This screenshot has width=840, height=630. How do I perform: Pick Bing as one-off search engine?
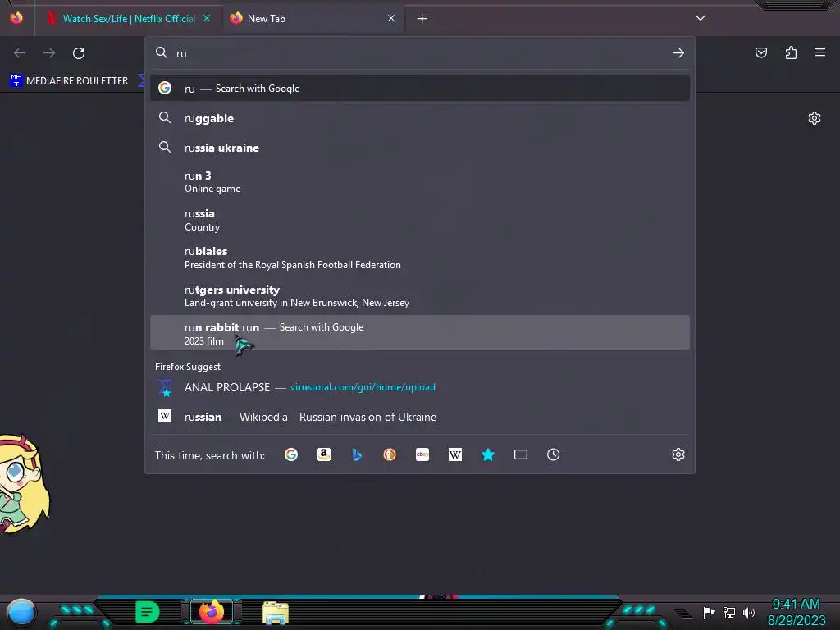pos(357,454)
